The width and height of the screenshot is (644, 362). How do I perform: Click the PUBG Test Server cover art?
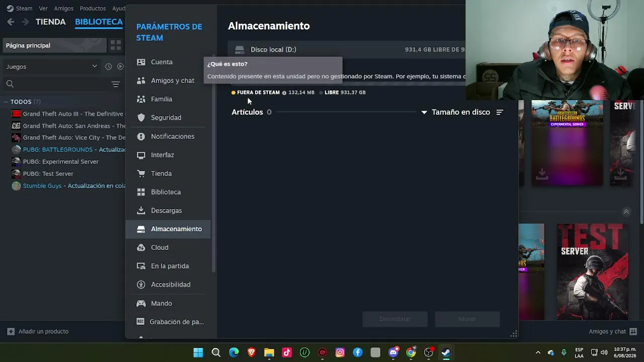tap(592, 272)
